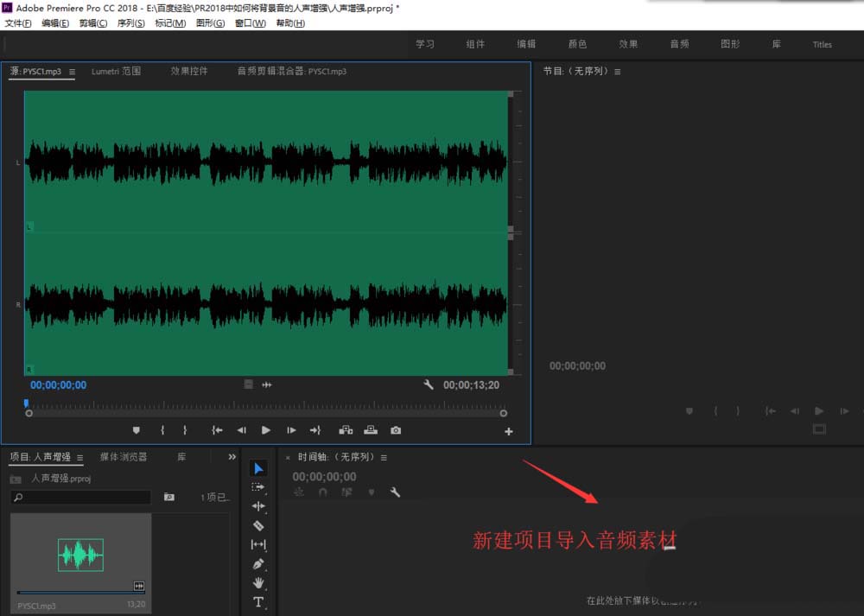The height and width of the screenshot is (616, 864).
Task: Open the 序列(S) menu
Action: tap(131, 23)
